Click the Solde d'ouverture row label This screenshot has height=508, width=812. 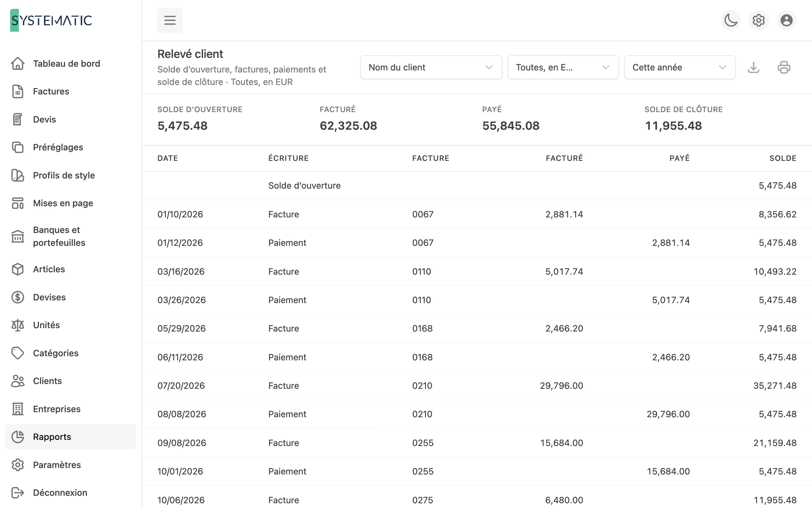[x=304, y=186]
